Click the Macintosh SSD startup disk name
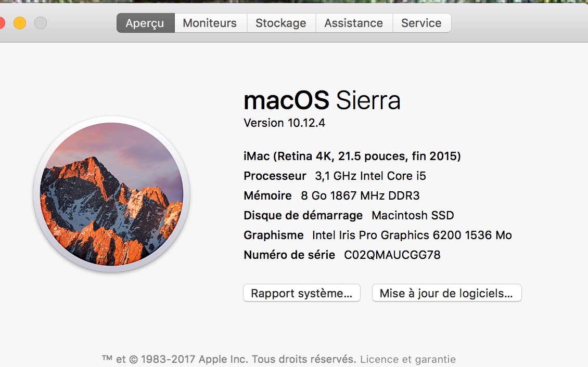 413,215
